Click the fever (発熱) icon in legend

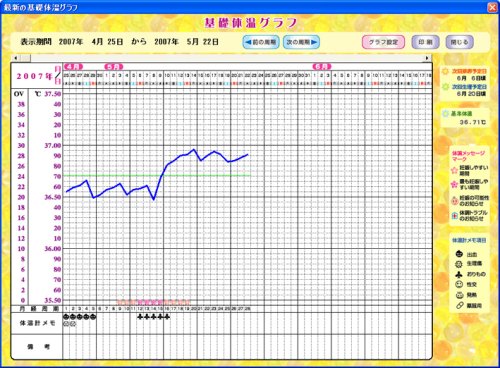[x=459, y=295]
